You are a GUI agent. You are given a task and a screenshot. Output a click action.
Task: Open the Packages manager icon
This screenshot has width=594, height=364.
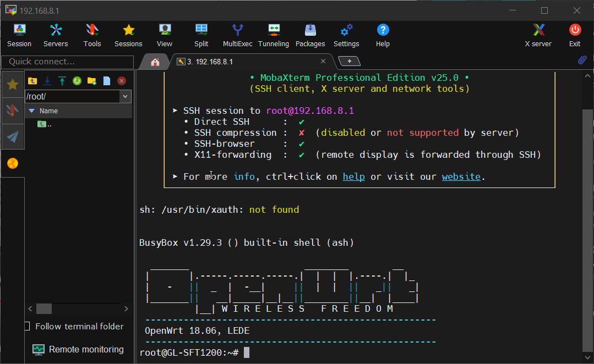click(310, 36)
